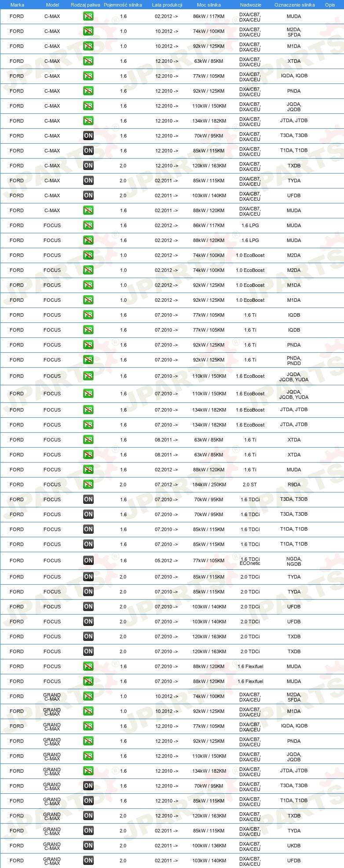344x868 pixels.
Task: Click the Rodzaj paliwa column header
Action: click(x=85, y=5)
